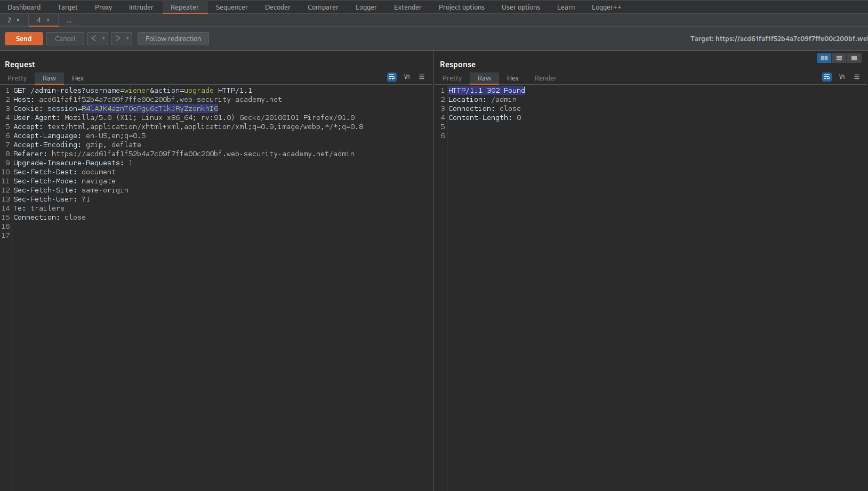
Task: Open back history dropdown arrow
Action: (x=103, y=38)
